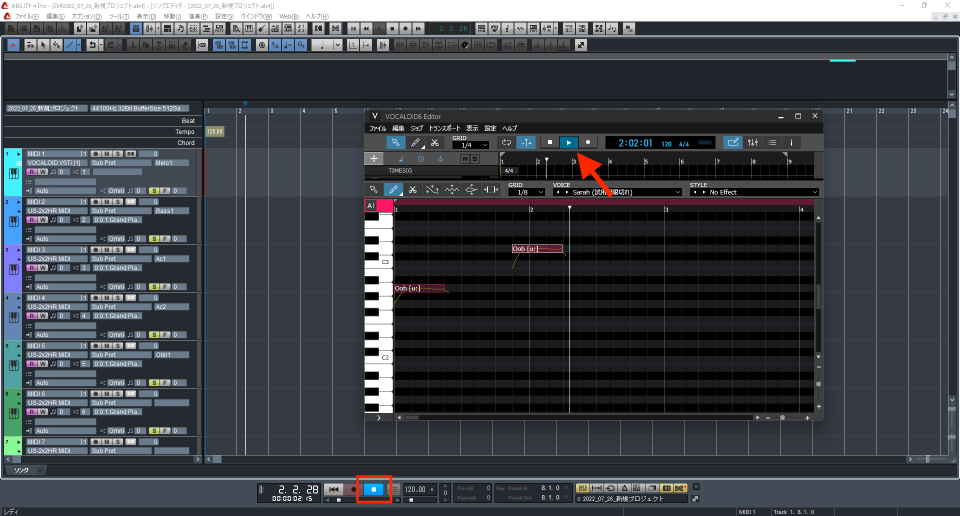
Task: Toggle the M mute button in VOCALOID6
Action: 465,159
